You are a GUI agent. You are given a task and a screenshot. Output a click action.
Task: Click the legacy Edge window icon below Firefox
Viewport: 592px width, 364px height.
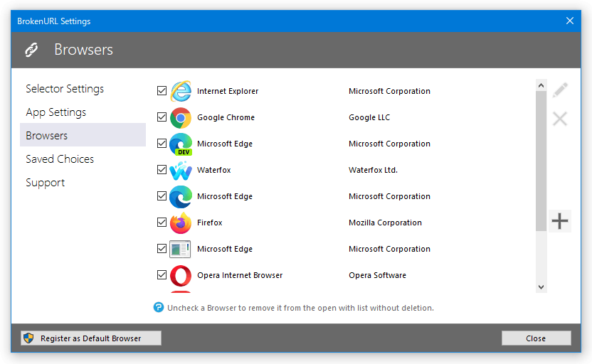pos(180,249)
